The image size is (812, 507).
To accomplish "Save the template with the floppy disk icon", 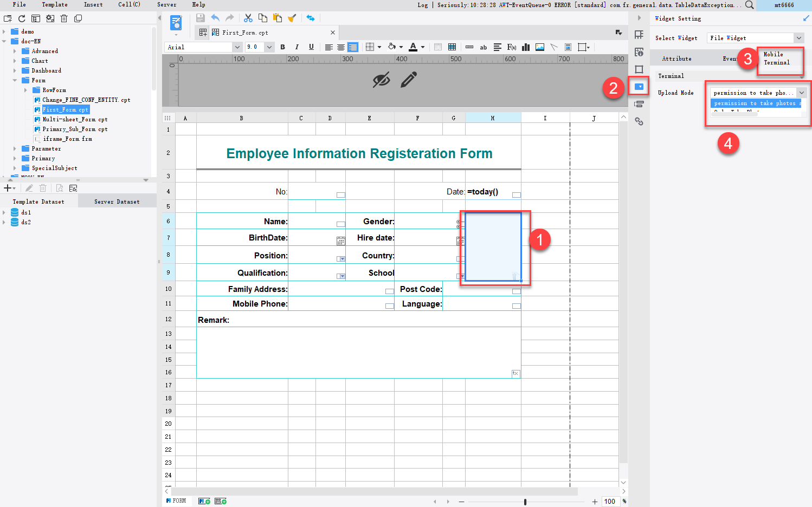I will (200, 18).
